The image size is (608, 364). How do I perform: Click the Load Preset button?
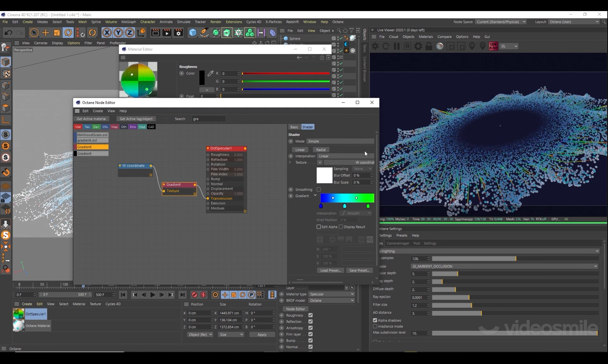(x=330, y=270)
